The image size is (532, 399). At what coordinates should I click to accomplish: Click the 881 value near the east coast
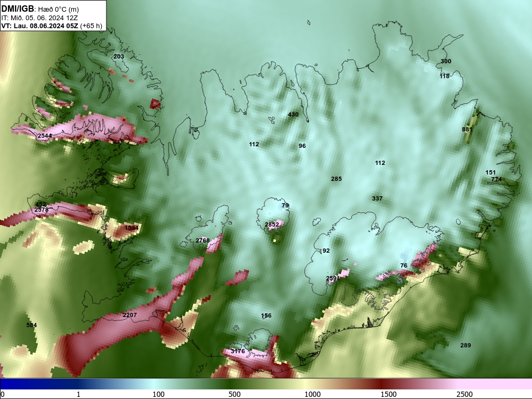467,129
